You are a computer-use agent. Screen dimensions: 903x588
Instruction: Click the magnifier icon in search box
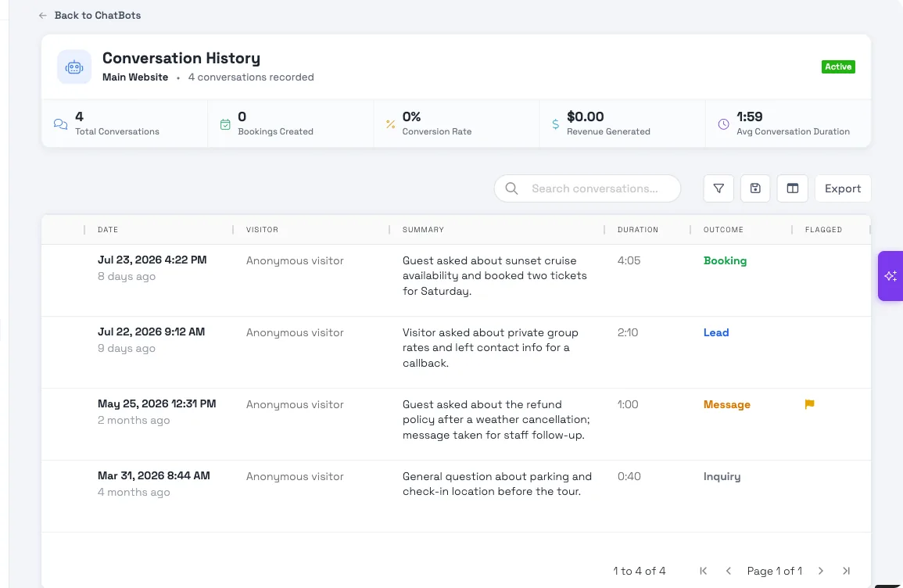point(511,188)
